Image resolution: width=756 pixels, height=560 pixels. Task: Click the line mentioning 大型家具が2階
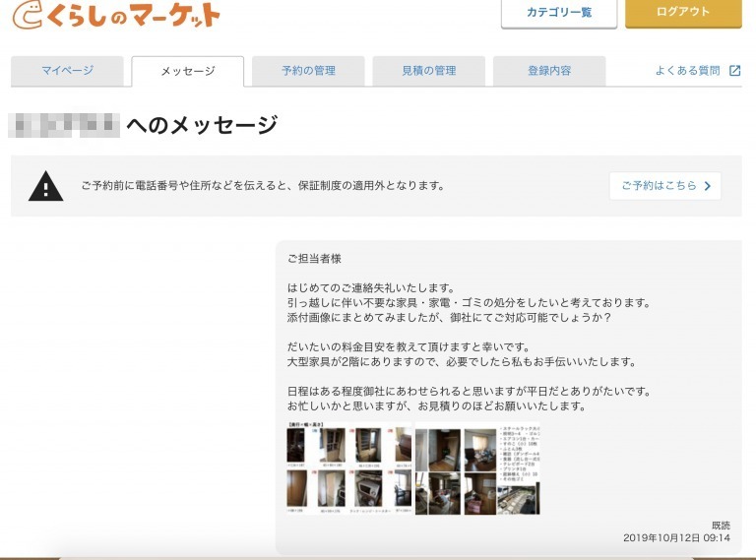(x=462, y=362)
